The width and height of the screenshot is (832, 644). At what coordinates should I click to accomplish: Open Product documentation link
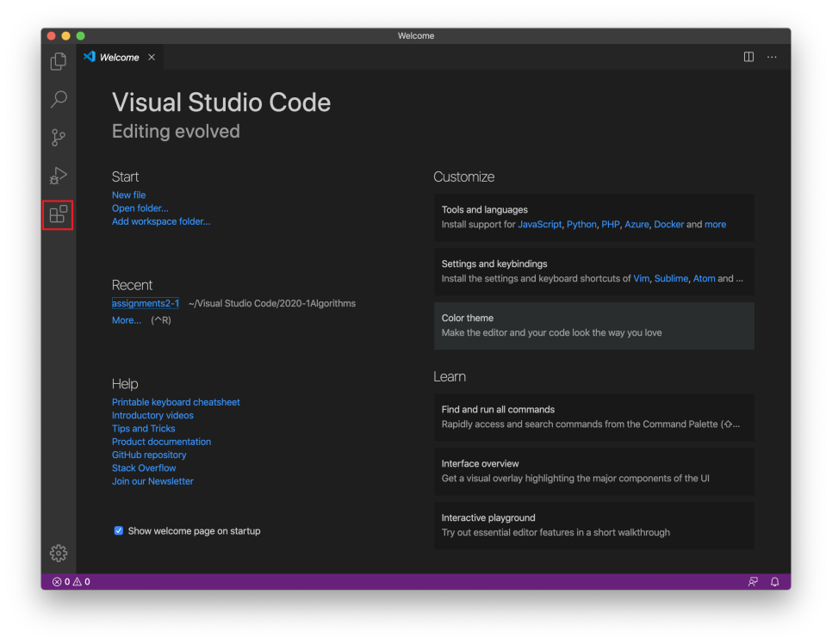click(161, 442)
